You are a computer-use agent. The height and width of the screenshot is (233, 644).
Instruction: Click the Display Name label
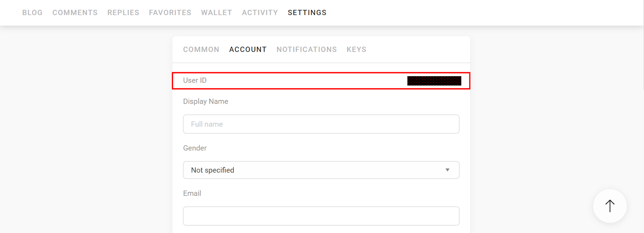(x=206, y=102)
